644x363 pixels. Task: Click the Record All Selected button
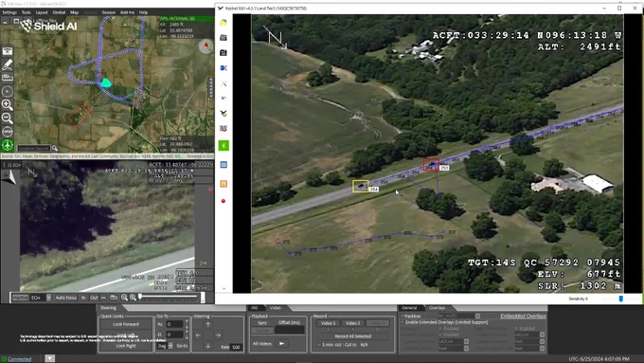pyautogui.click(x=353, y=336)
